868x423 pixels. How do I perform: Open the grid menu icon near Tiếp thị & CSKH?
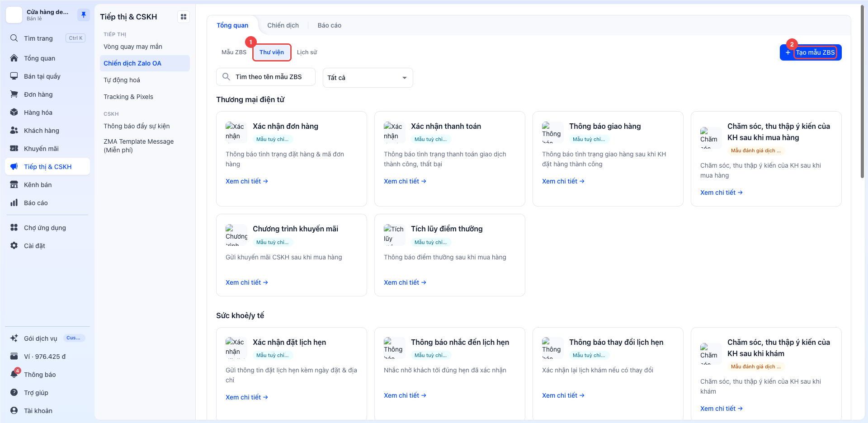[x=184, y=17]
